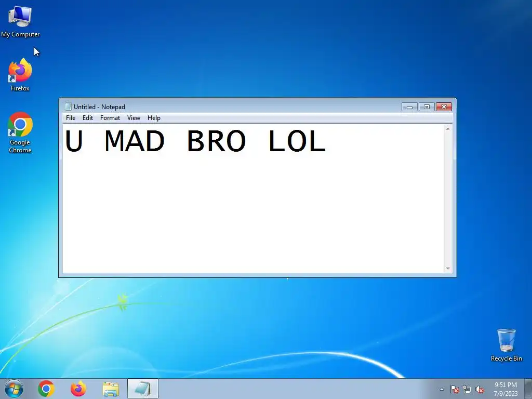Open the Format menu in Notepad
532x399 pixels.
110,118
